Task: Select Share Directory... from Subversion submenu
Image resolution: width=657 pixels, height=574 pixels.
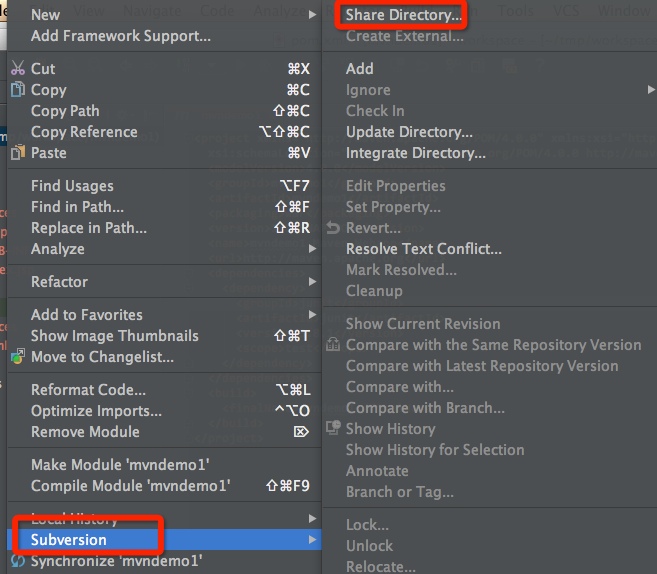Action: coord(403,16)
